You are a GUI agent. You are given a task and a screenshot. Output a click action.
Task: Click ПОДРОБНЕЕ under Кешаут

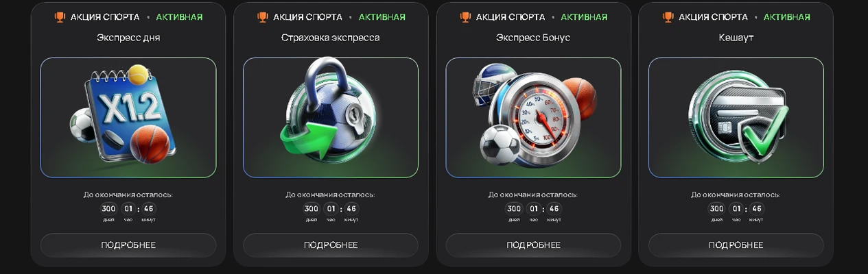[736, 245]
